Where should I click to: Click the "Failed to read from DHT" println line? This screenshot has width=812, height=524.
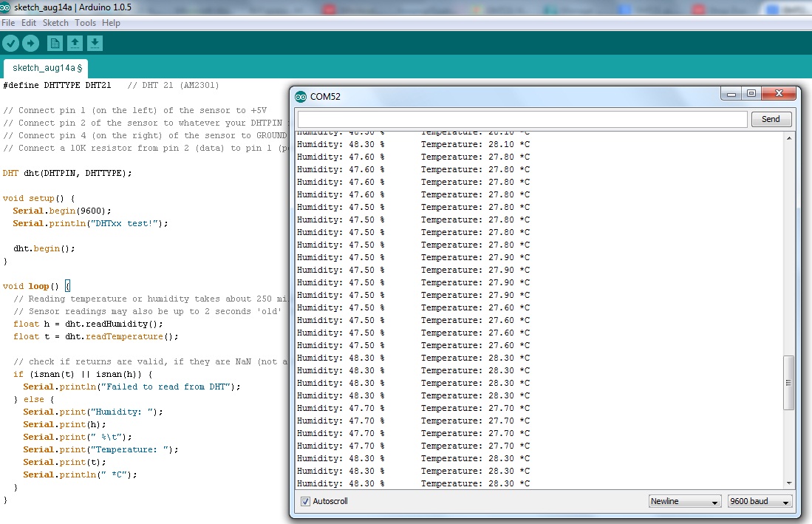point(132,387)
